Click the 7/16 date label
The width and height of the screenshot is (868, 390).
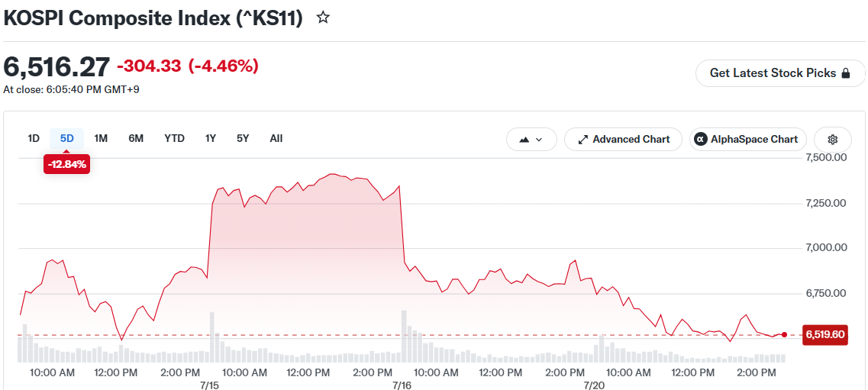point(402,384)
